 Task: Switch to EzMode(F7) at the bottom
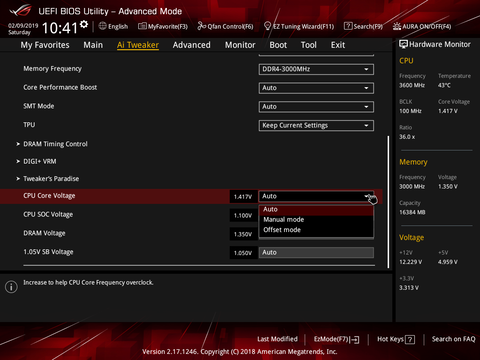point(337,339)
